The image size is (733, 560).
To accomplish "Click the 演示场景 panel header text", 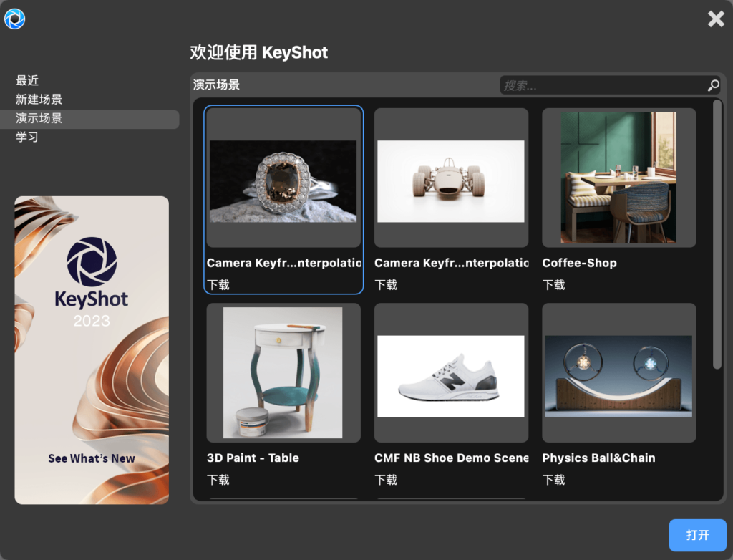I will click(216, 85).
